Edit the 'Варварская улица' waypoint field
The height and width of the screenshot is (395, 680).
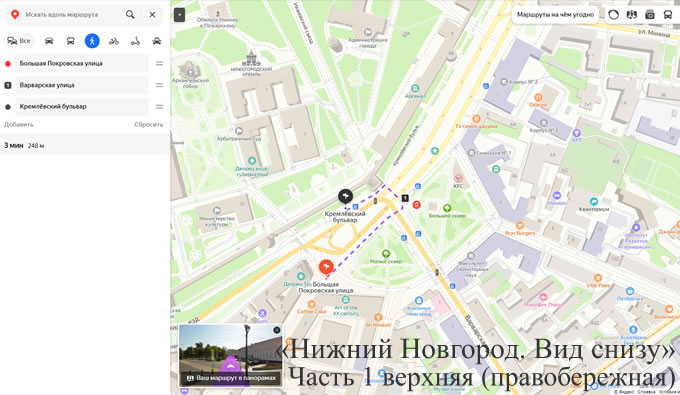click(x=82, y=85)
